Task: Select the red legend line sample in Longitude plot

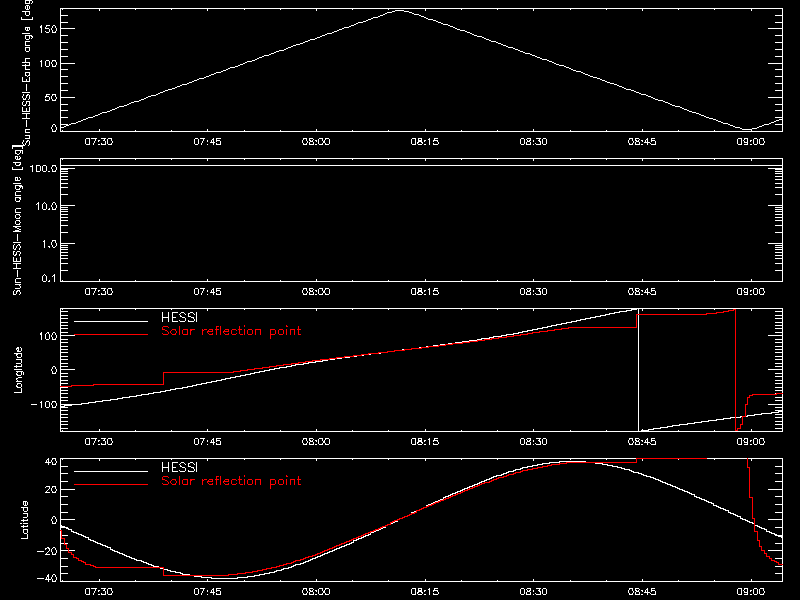Action: point(111,335)
